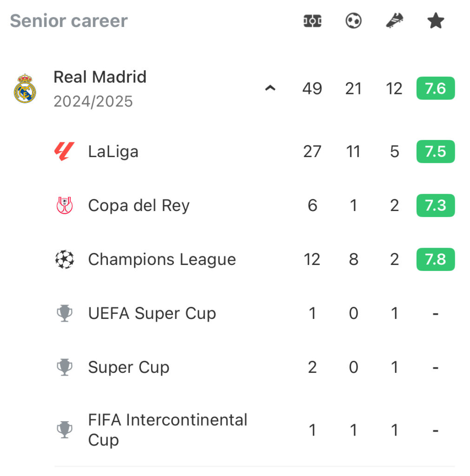Click the LaLiga logo icon
The image size is (470, 476).
click(64, 151)
